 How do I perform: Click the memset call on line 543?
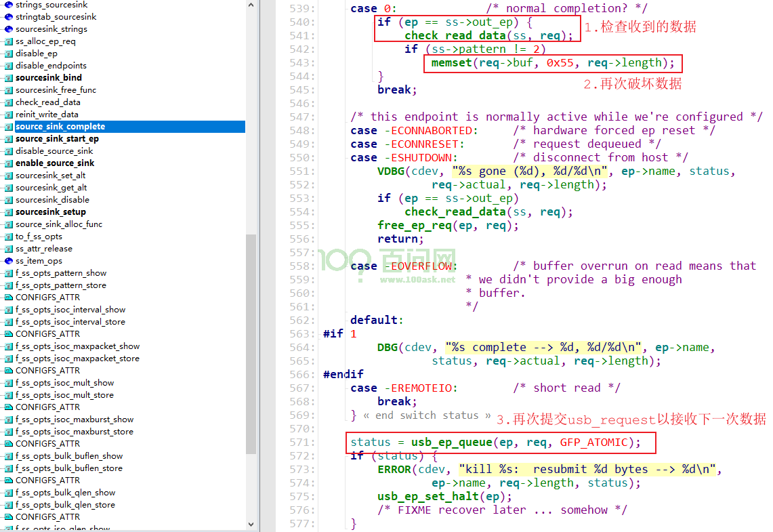pyautogui.click(x=451, y=62)
